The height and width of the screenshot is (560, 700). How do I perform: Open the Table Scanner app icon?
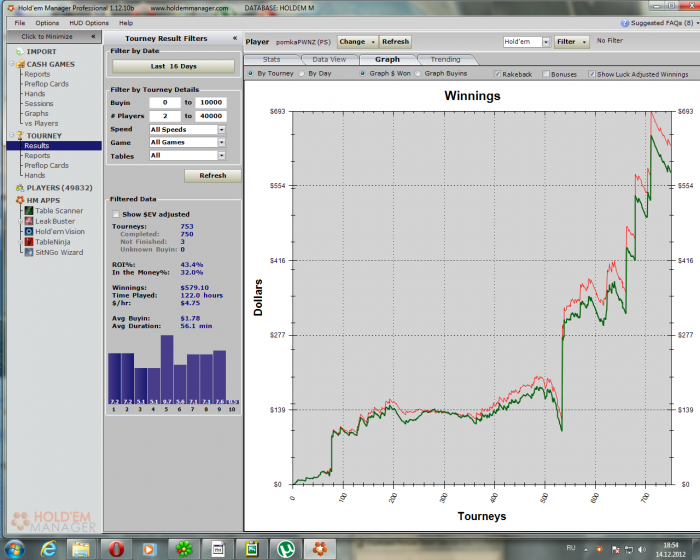click(x=29, y=211)
